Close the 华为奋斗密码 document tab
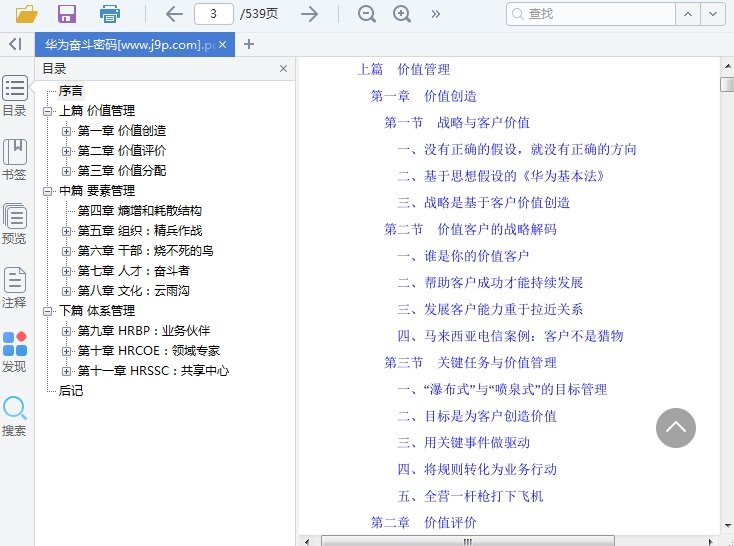 click(x=222, y=44)
